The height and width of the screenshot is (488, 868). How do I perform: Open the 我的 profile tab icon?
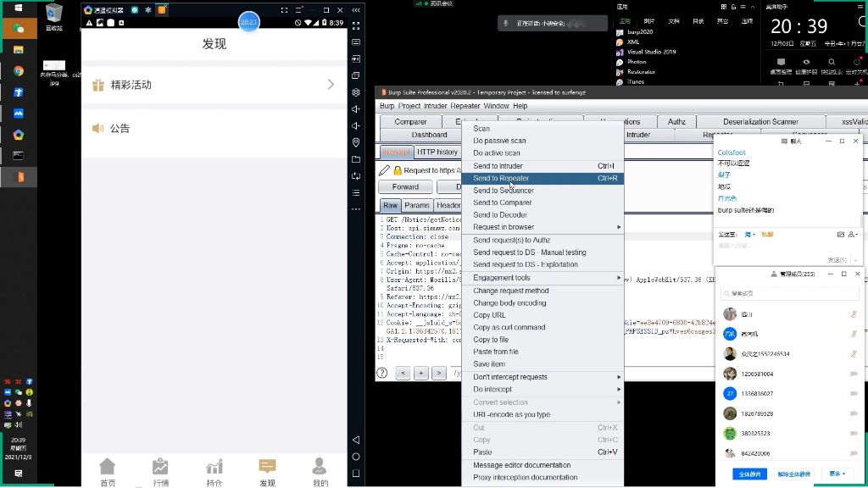320,467
